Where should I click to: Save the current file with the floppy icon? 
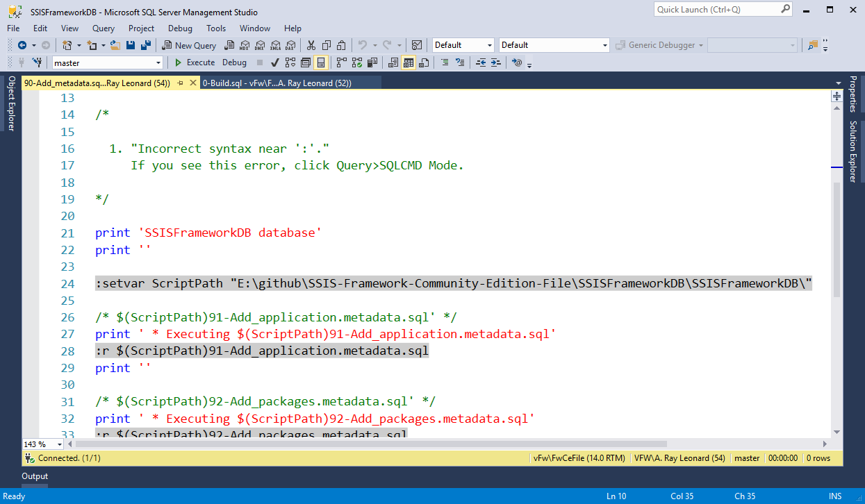pos(131,45)
